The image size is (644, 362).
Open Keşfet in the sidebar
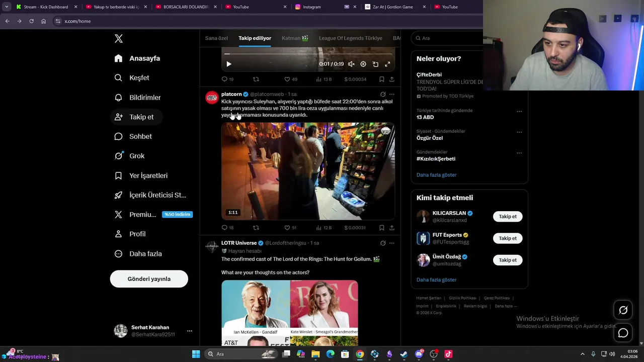point(132,78)
